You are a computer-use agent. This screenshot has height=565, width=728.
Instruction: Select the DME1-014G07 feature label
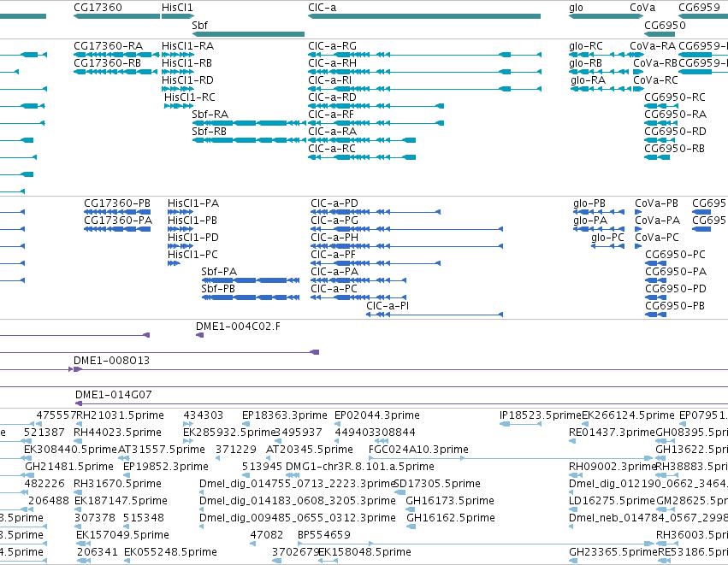click(113, 395)
